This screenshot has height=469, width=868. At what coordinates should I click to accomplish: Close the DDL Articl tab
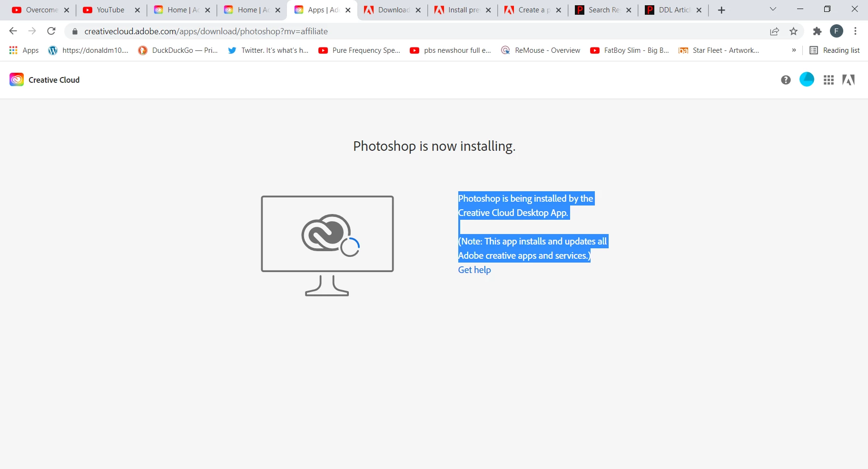click(699, 10)
